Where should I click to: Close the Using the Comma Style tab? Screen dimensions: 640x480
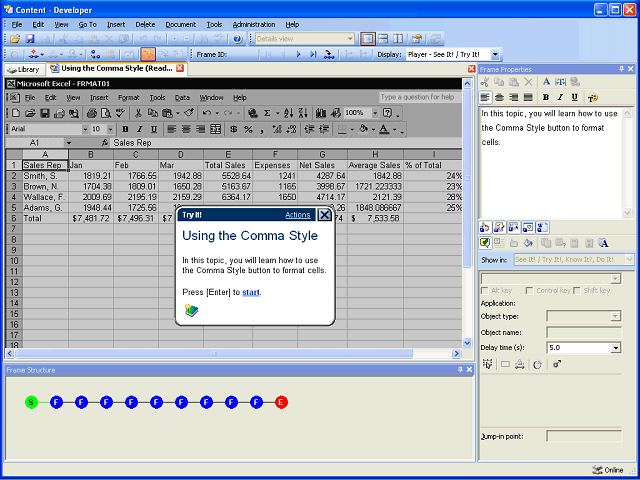coord(180,68)
